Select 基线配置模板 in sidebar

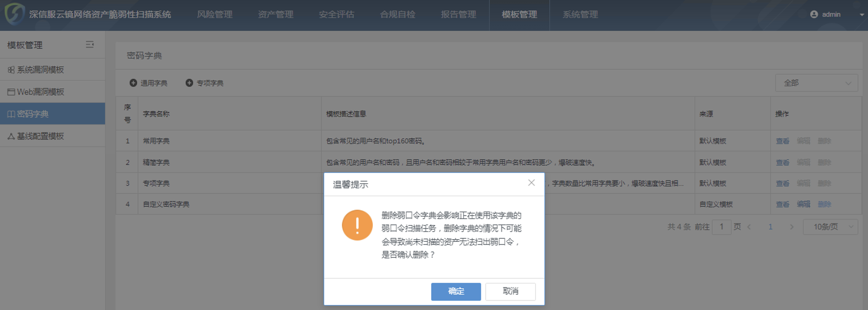53,136
